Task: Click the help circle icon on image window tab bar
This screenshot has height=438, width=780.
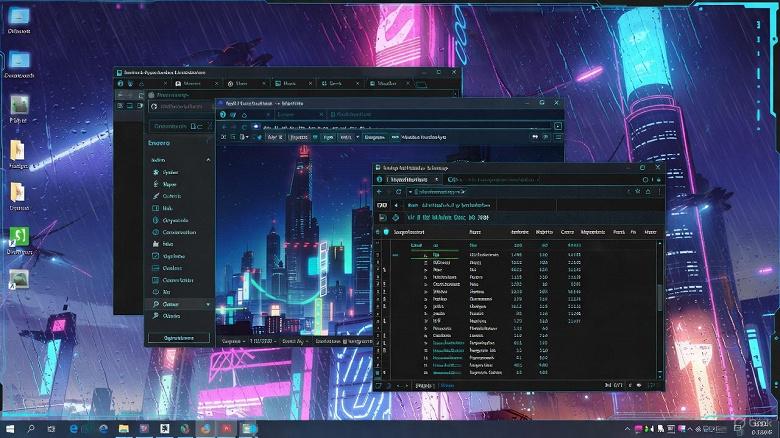Action: pos(223,114)
